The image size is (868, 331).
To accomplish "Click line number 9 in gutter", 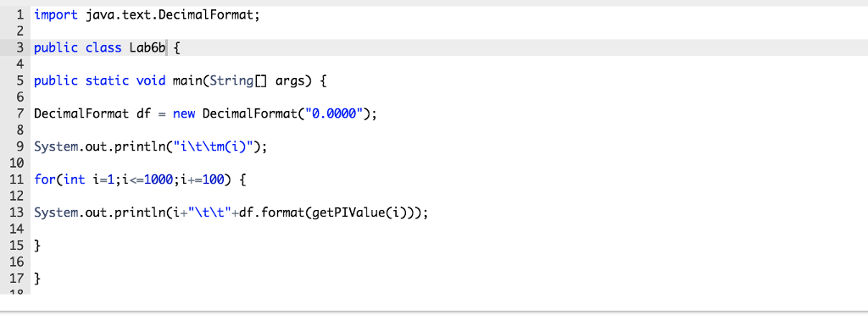I will (x=20, y=147).
